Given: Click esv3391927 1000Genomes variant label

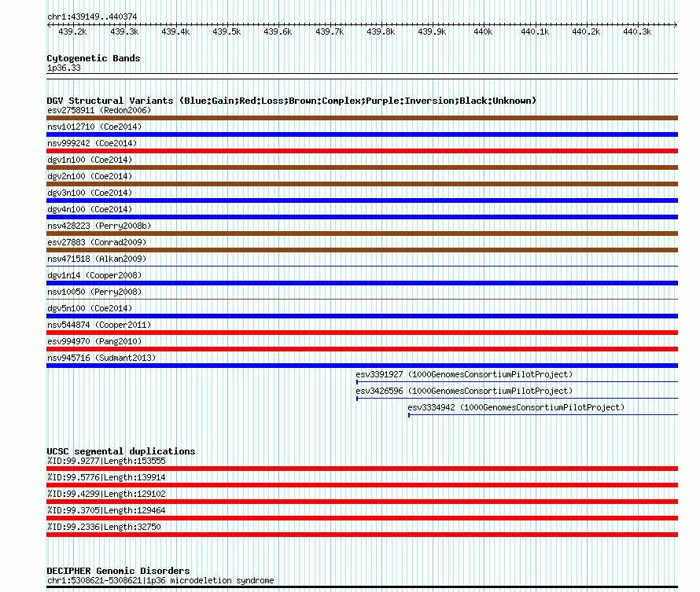Looking at the screenshot, I should (464, 374).
